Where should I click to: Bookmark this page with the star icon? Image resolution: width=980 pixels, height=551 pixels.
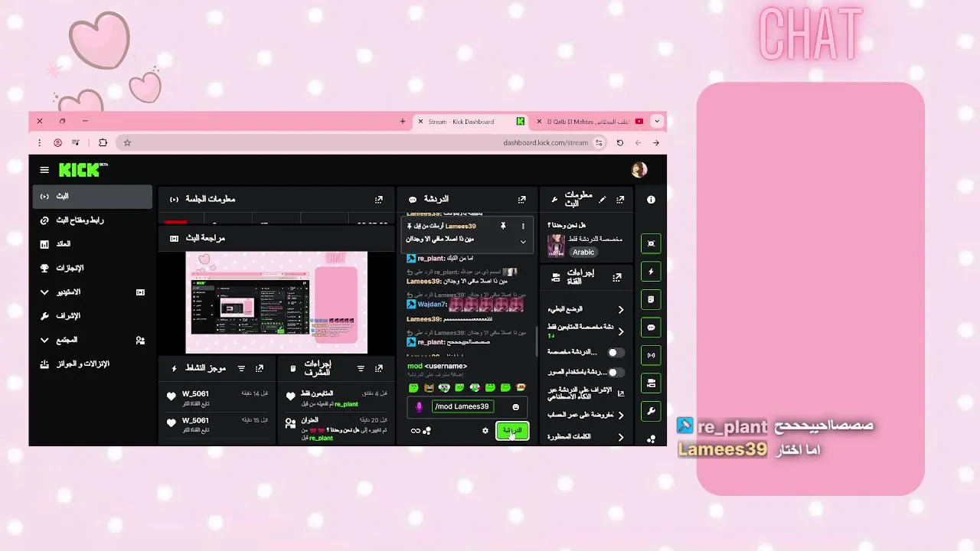tap(127, 142)
